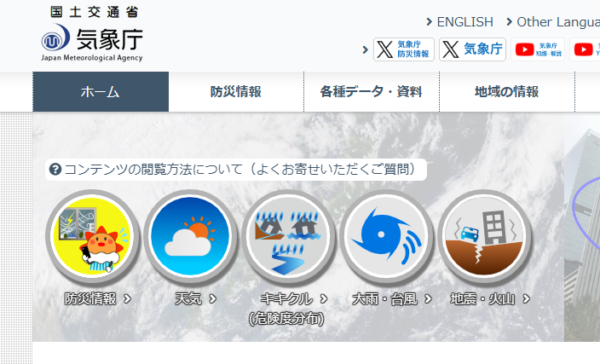The height and width of the screenshot is (364, 600).
Task: Select the ホーム navigation tab
Action: (x=101, y=92)
